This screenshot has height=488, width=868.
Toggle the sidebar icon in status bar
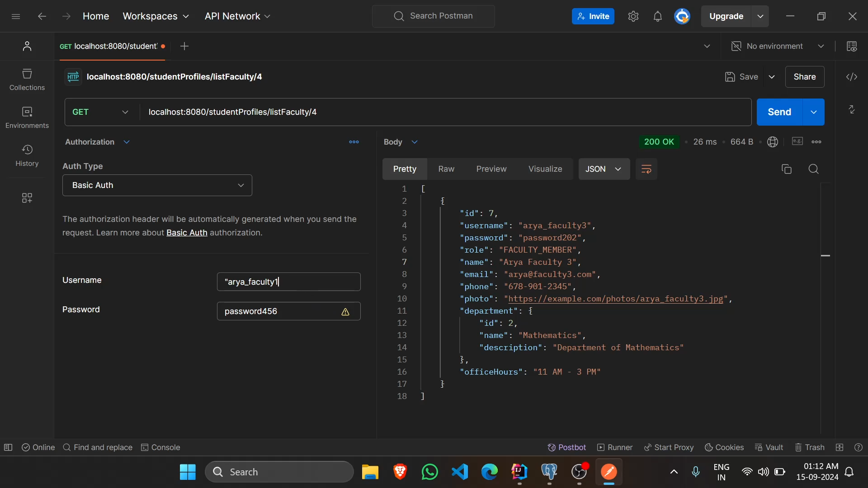click(x=8, y=447)
